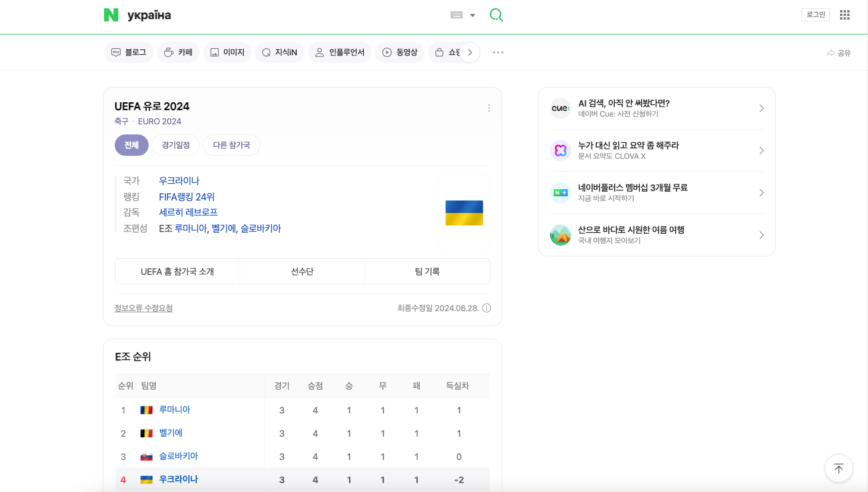Open 산으로 바다로 시원한 여름 여행 item

tap(631, 230)
